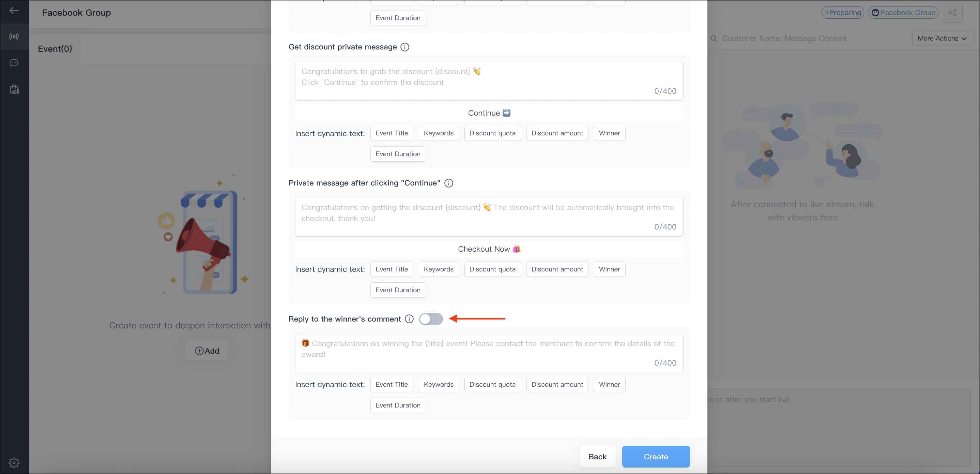
Task: Click the Back button
Action: point(597,457)
